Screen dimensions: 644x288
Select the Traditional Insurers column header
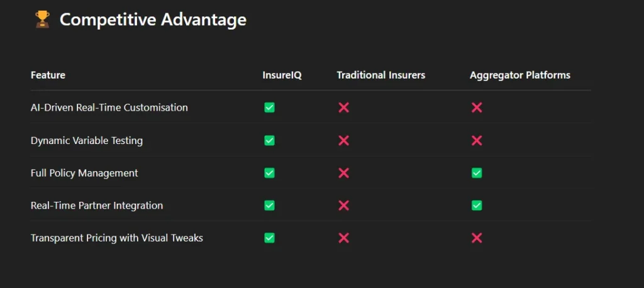381,75
